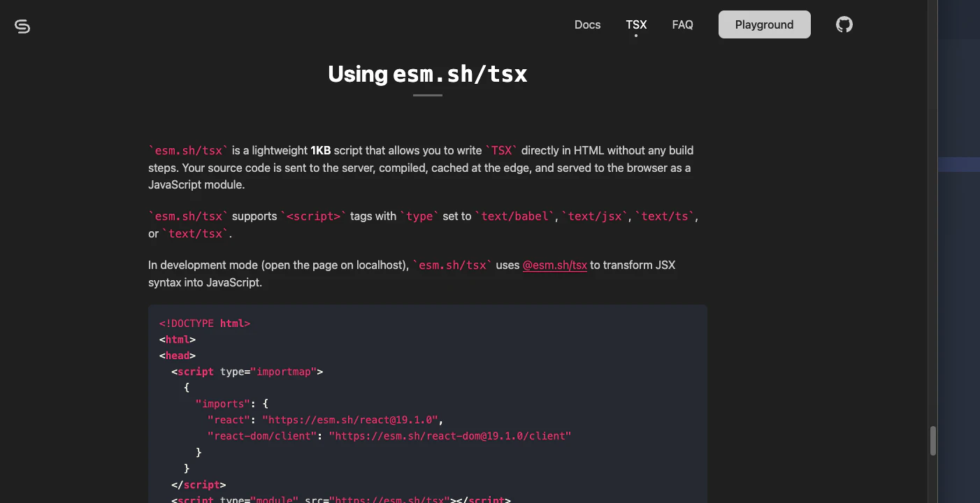Click the 'Using esm.sh/tsx' heading
The width and height of the screenshot is (980, 503).
(x=427, y=73)
